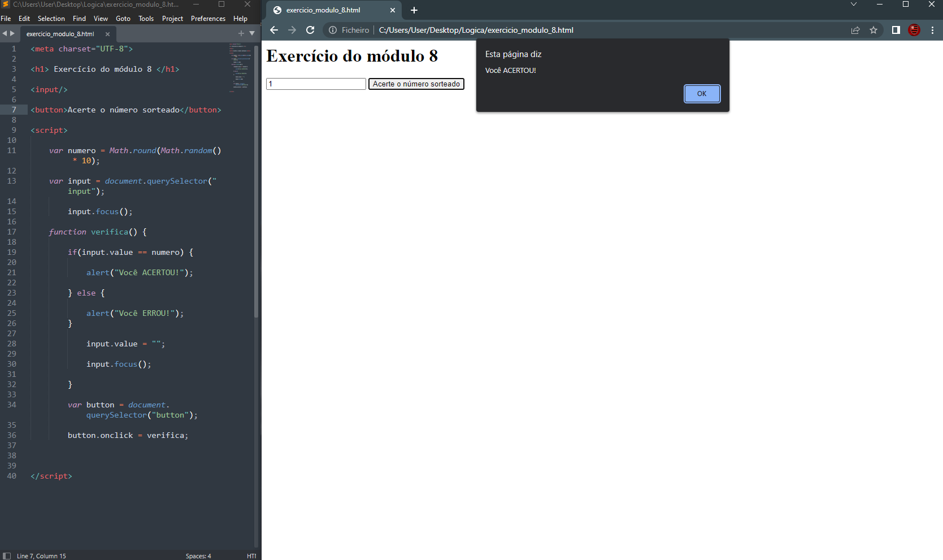Click the button.onclick = verifica; line

tap(128, 435)
